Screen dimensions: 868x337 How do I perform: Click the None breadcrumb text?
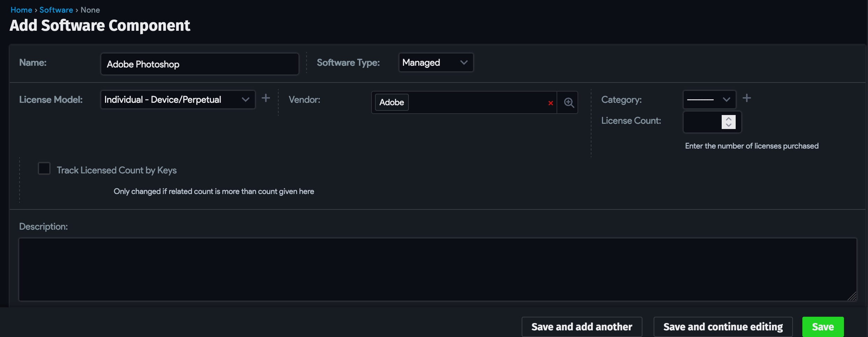(x=90, y=10)
